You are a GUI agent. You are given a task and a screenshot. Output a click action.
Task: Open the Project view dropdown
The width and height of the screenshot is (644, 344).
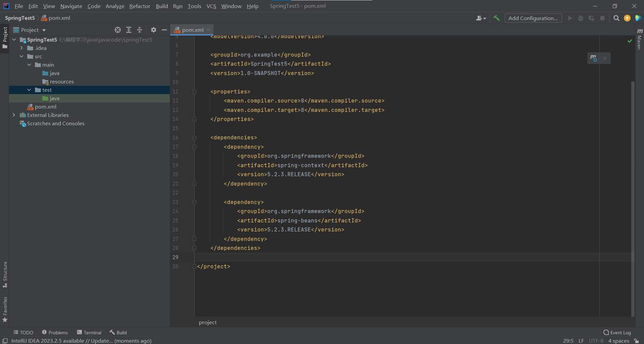[30, 30]
